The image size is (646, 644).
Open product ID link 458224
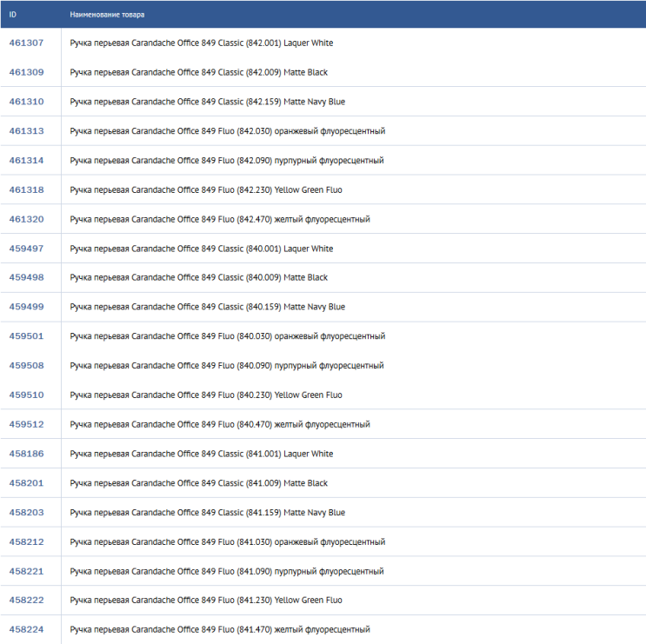(26, 629)
